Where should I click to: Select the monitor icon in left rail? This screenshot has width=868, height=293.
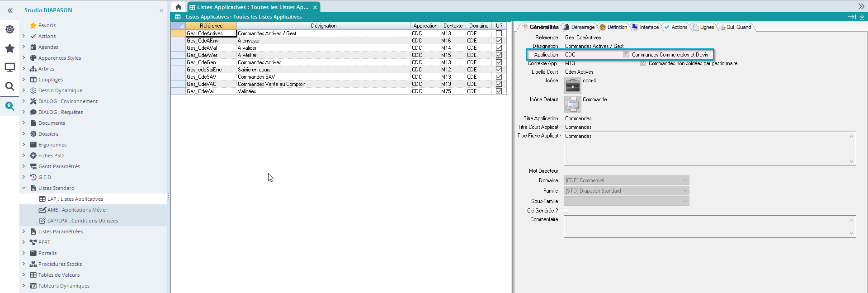point(9,67)
